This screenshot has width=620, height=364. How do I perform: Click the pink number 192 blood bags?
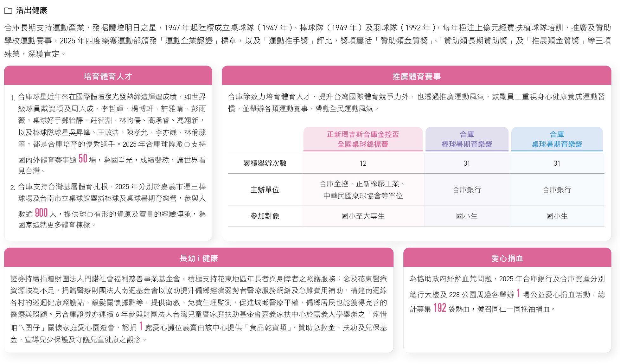(x=439, y=308)
